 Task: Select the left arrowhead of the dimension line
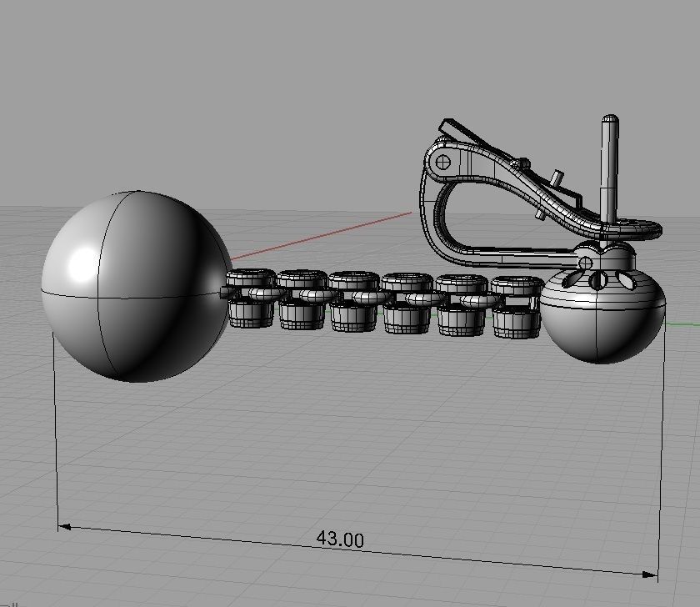(65, 527)
